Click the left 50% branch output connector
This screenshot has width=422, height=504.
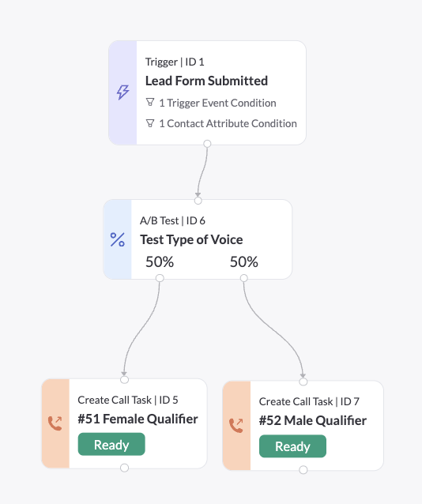click(x=160, y=278)
